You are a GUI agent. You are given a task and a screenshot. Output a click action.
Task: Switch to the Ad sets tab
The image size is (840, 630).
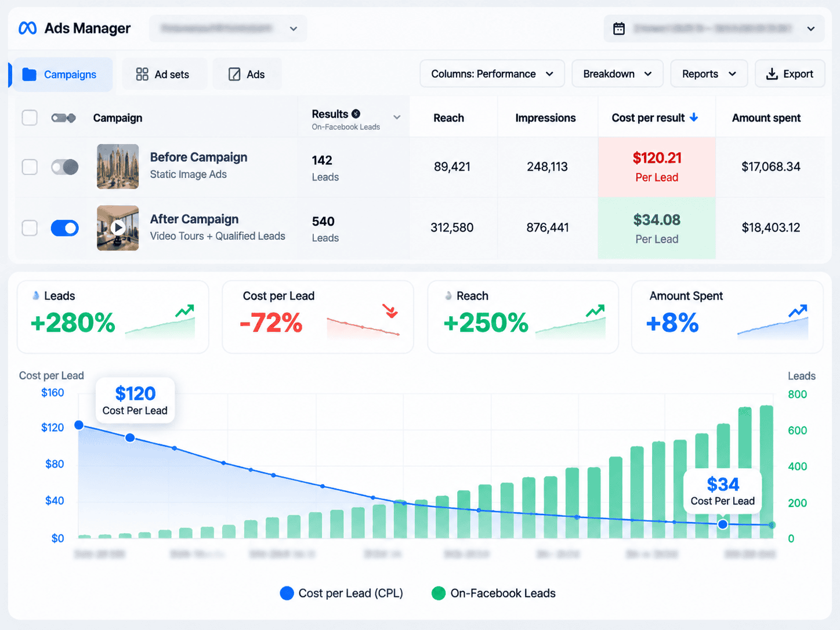[164, 74]
